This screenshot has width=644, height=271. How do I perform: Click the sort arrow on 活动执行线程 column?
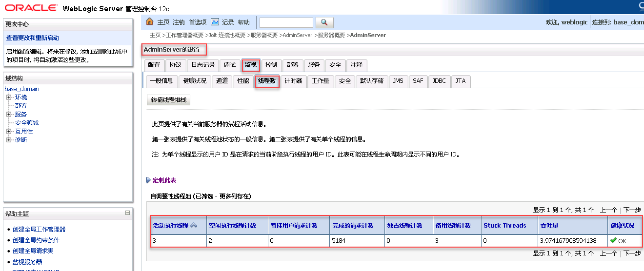(x=194, y=225)
